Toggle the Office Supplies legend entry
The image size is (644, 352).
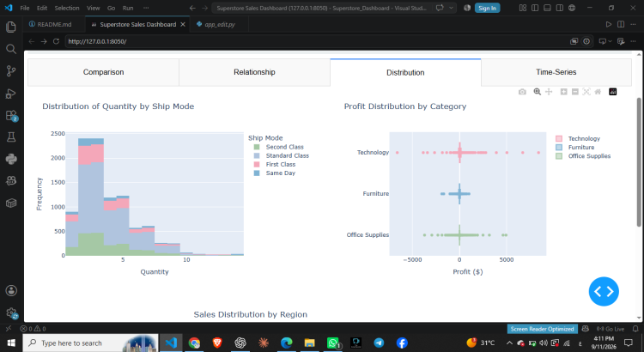pos(583,156)
